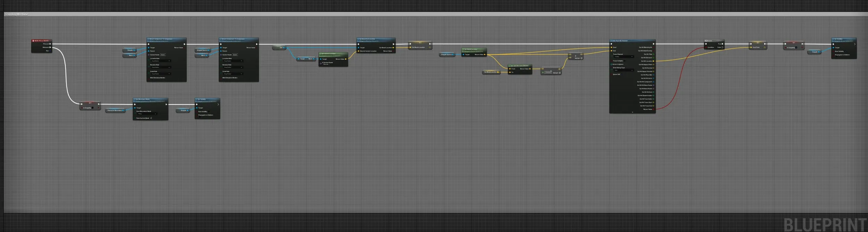The width and height of the screenshot is (868, 232).
Task: Click the Return Value pin on Line Trace By Channel
Action: tap(653, 109)
